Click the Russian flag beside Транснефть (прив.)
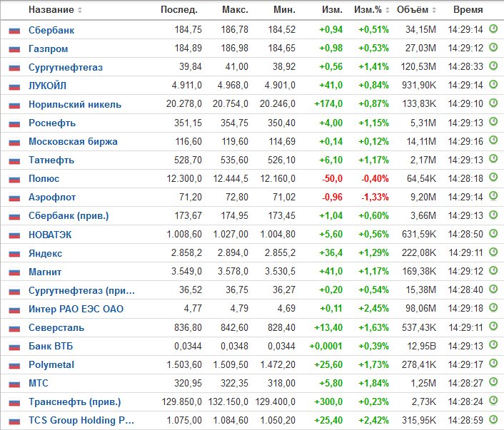 coord(14,402)
